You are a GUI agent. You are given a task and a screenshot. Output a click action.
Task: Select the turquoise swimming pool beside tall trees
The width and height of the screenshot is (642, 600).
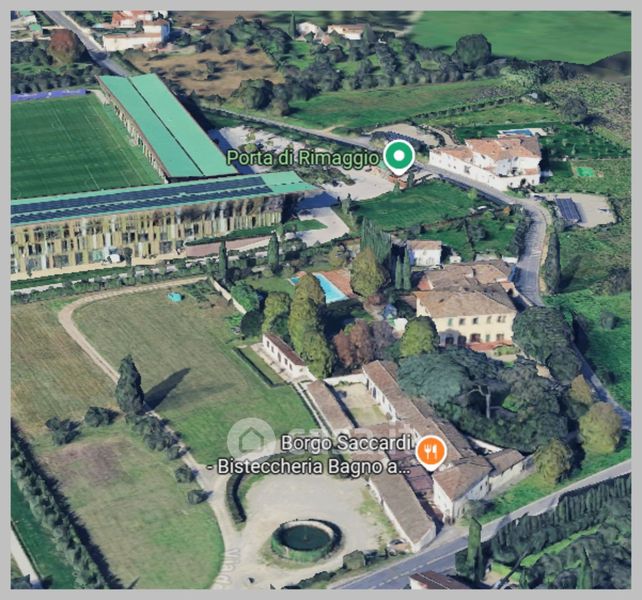(x=329, y=288)
